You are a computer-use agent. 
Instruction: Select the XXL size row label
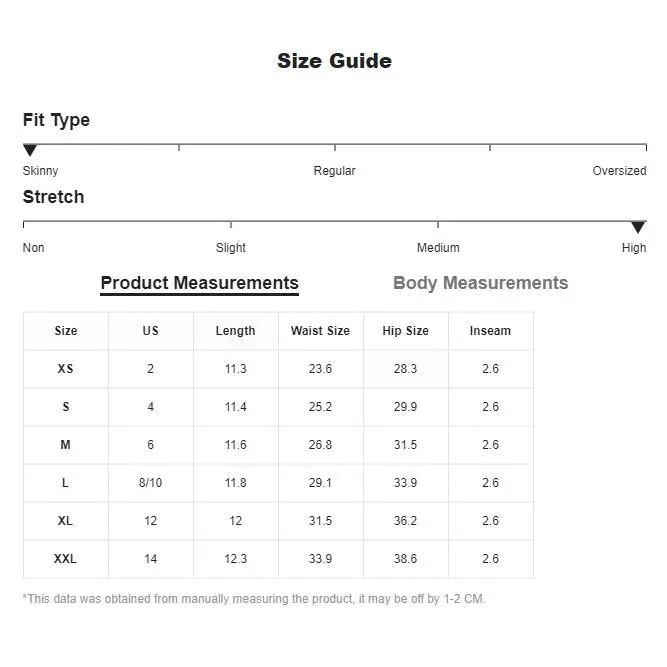[x=66, y=559]
